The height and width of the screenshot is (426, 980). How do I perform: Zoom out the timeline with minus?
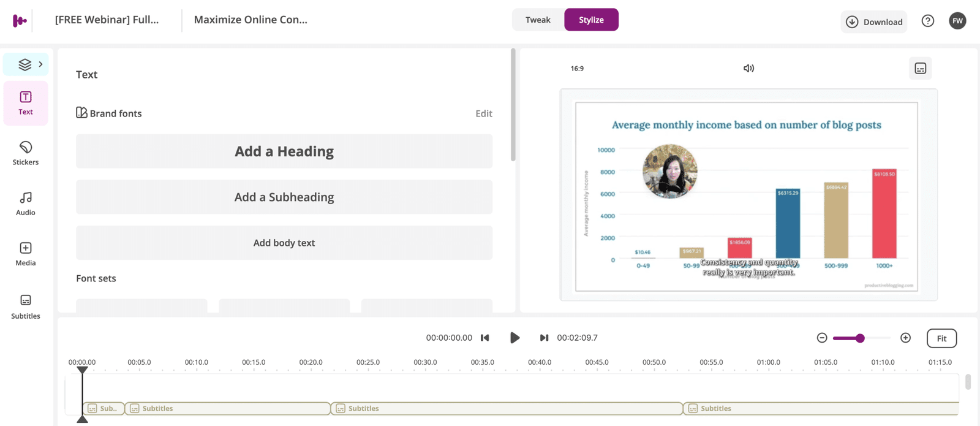pyautogui.click(x=822, y=338)
